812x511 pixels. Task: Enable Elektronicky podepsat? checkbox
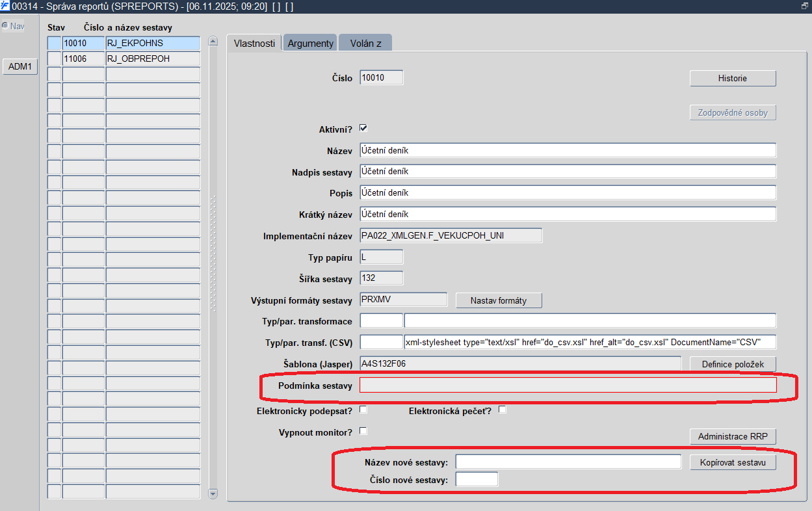pos(363,410)
